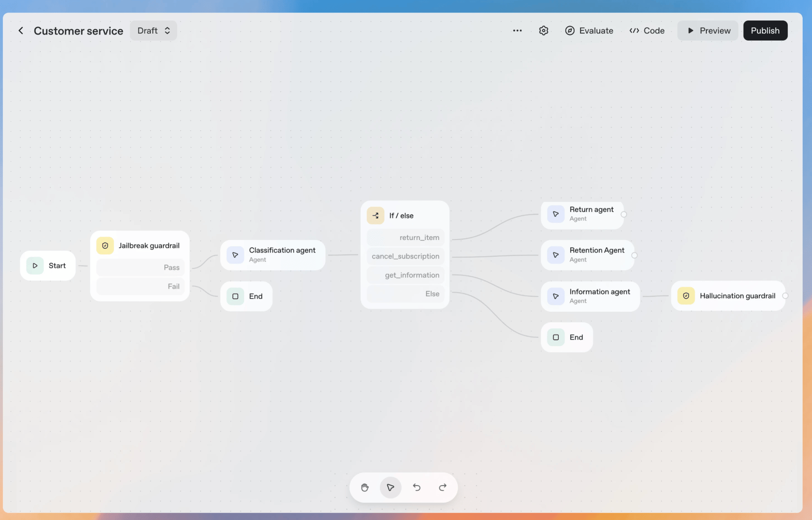Select the Start node

[x=48, y=266]
